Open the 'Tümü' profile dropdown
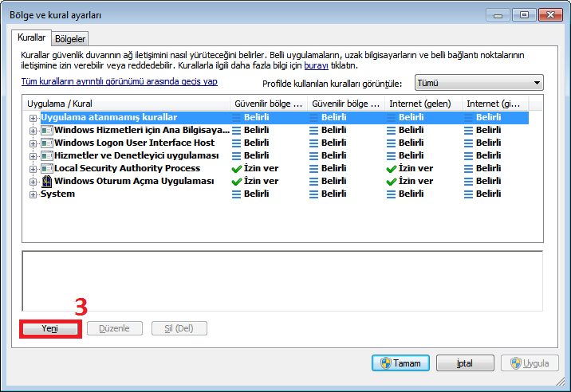This screenshot has height=392, width=571. pyautogui.click(x=478, y=83)
